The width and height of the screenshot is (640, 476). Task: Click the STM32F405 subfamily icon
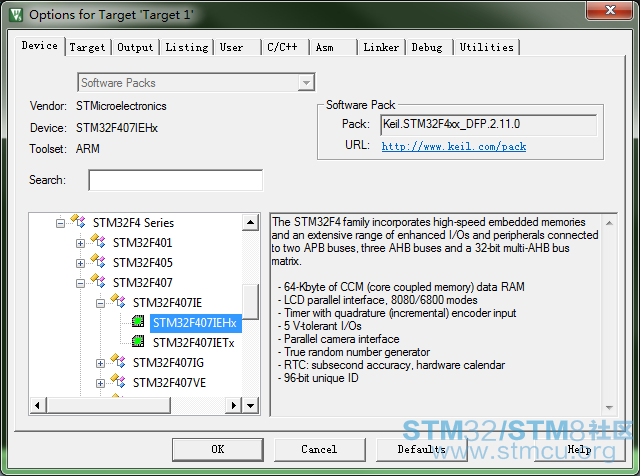point(98,261)
